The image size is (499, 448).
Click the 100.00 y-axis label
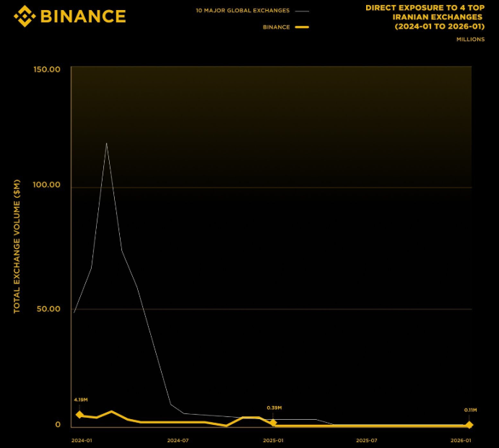click(x=46, y=185)
